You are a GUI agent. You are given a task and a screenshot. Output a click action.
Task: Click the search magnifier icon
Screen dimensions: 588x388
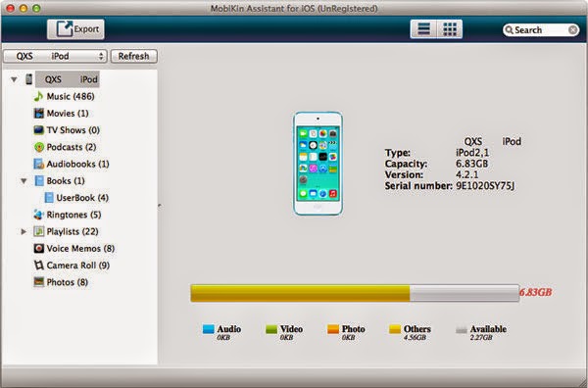click(x=509, y=30)
